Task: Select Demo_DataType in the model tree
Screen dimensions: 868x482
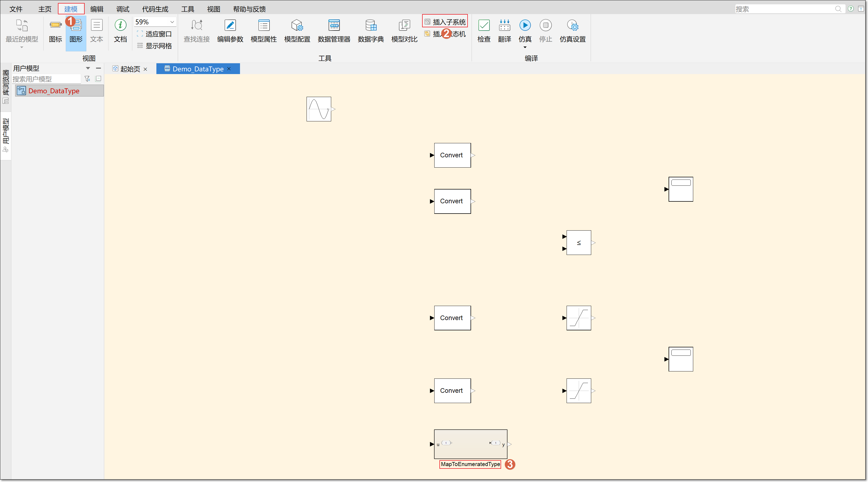Action: (x=59, y=91)
